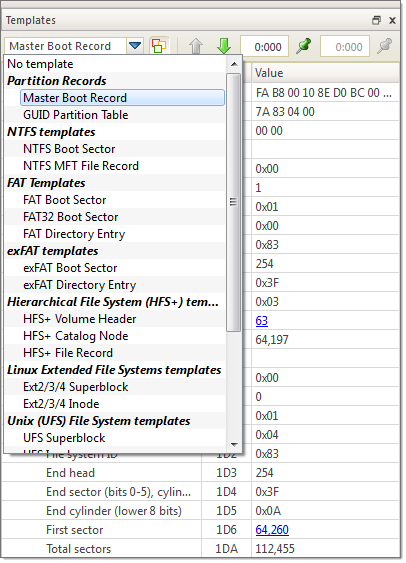406x563 pixels.
Task: Click the 'Total sectors' row label
Action: click(79, 549)
